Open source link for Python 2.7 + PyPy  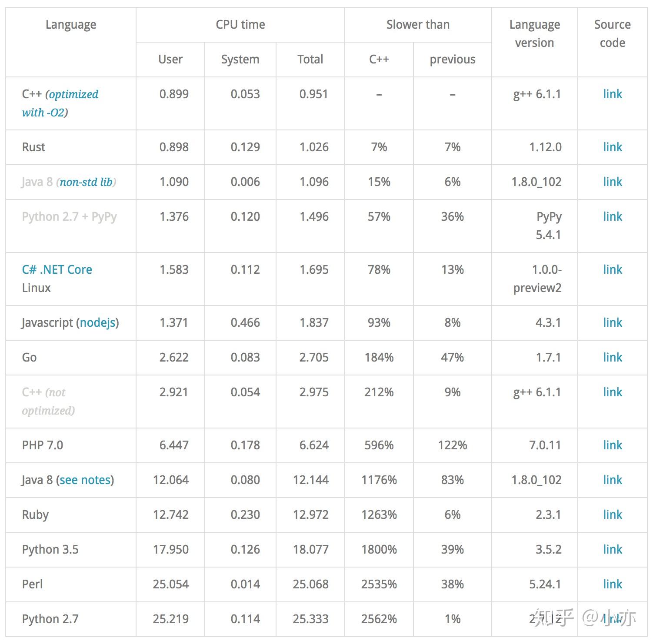pos(612,216)
